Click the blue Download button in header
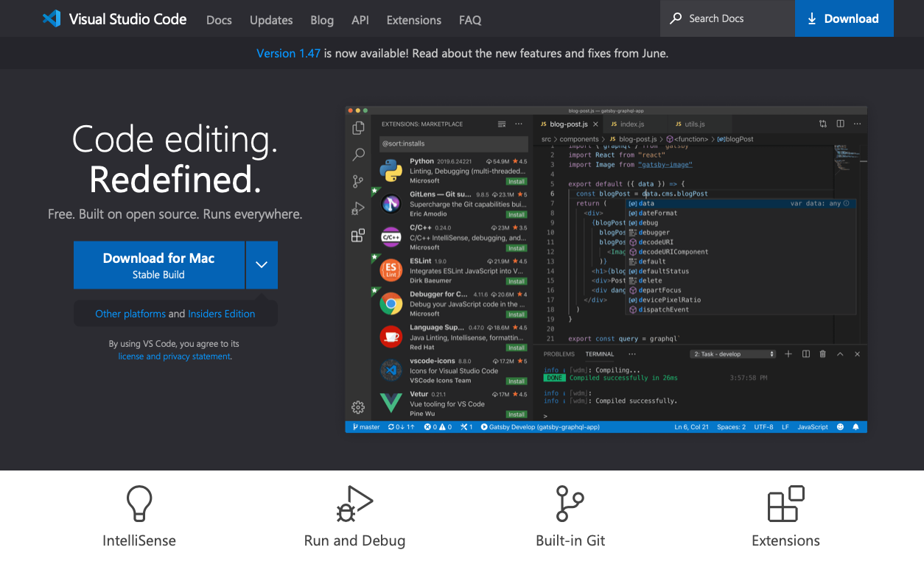The width and height of the screenshot is (924, 564). (x=844, y=18)
